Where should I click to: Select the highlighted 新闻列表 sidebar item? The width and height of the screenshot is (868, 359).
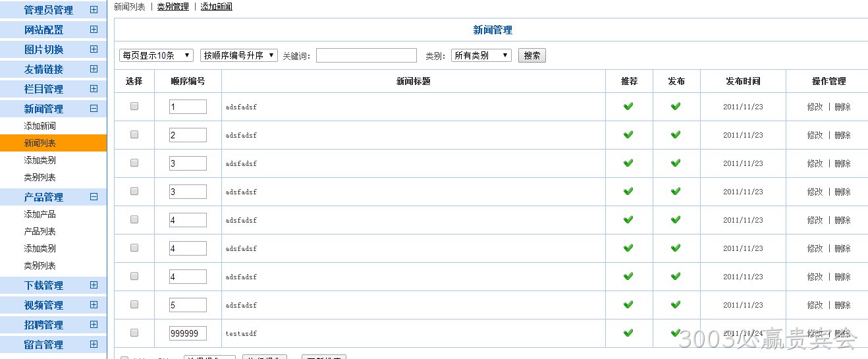[x=53, y=143]
